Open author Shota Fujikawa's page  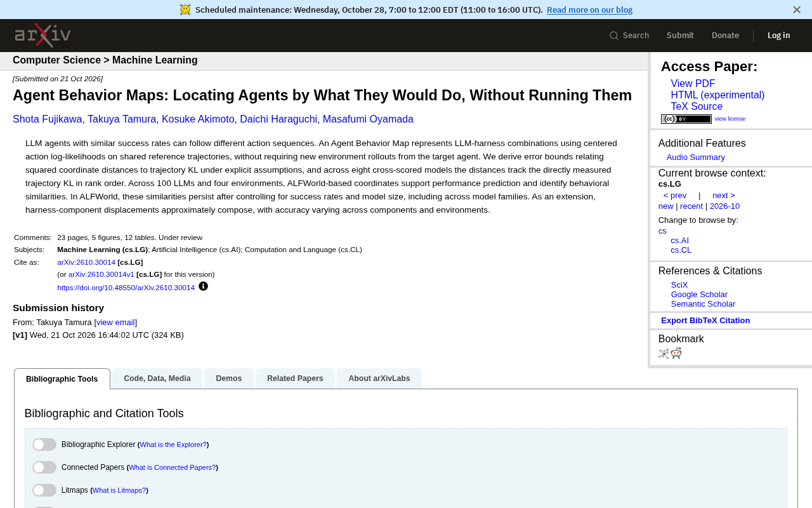(48, 119)
